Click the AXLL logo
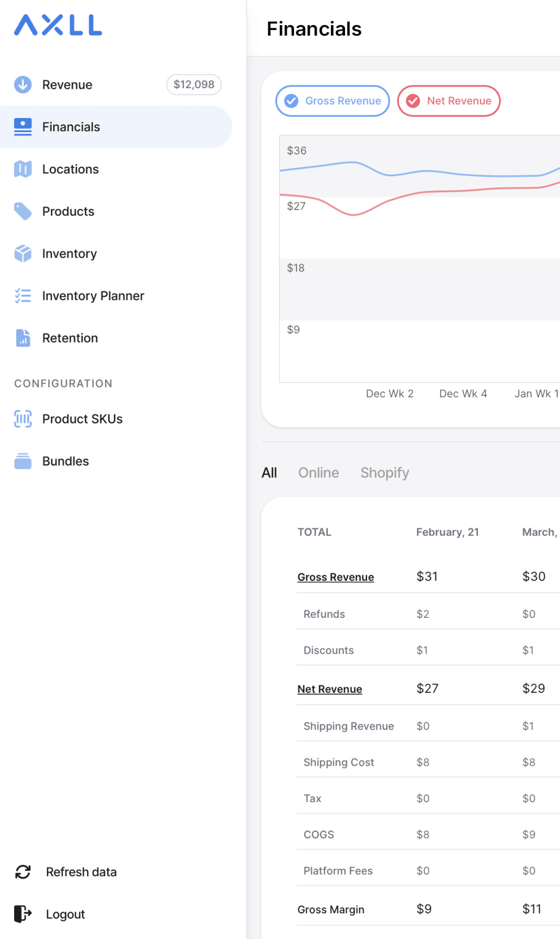 click(58, 25)
